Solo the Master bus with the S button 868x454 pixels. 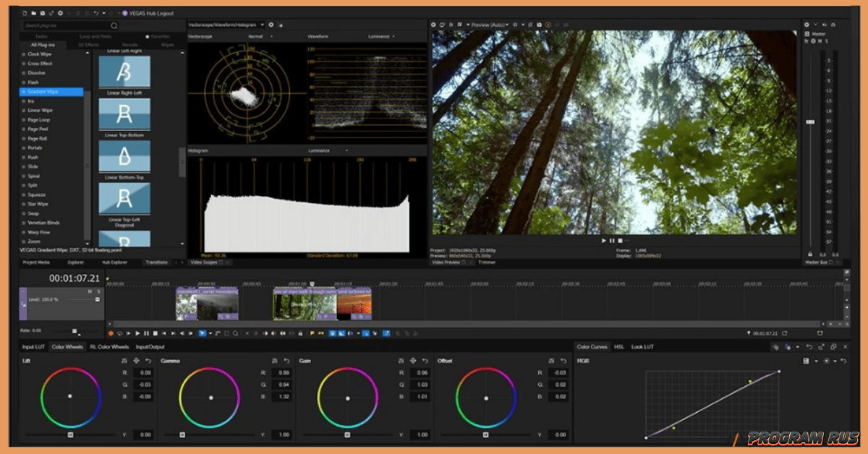point(827,41)
